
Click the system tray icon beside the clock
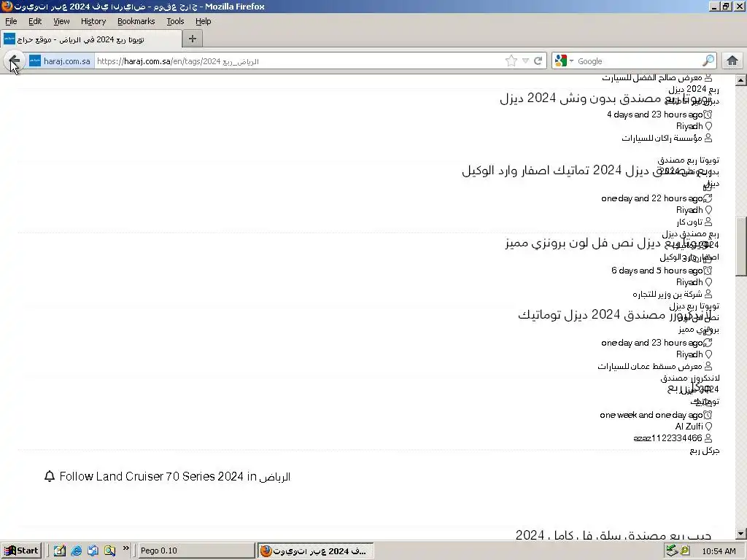coord(684,551)
